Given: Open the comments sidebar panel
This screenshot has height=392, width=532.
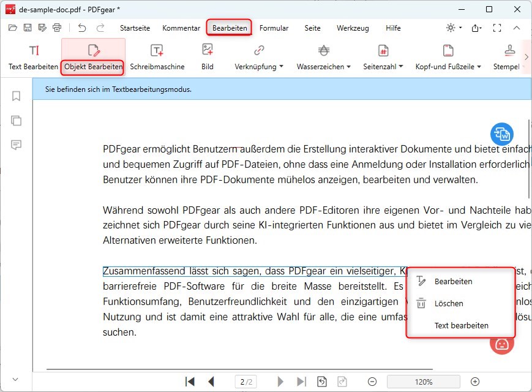Looking at the screenshot, I should coord(16,145).
